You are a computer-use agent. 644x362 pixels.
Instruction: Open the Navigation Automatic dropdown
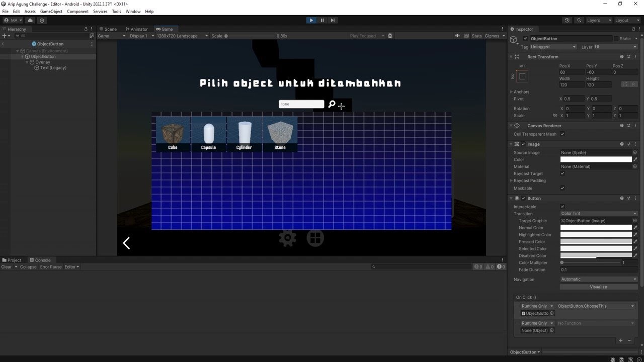(599, 279)
